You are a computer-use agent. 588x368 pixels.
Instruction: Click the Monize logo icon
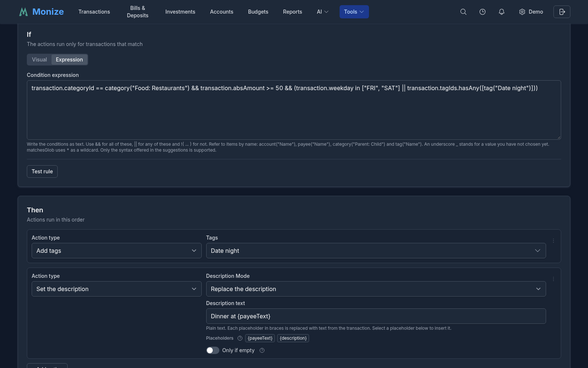(24, 12)
